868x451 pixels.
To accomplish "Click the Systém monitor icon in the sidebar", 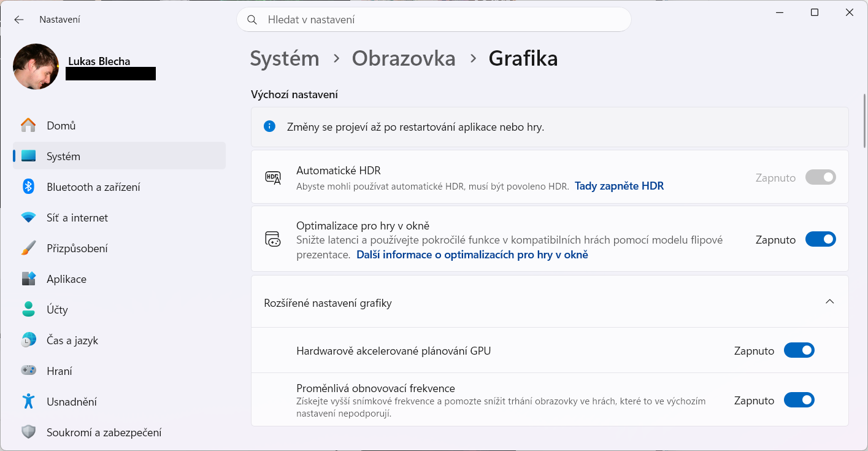I will 28,156.
